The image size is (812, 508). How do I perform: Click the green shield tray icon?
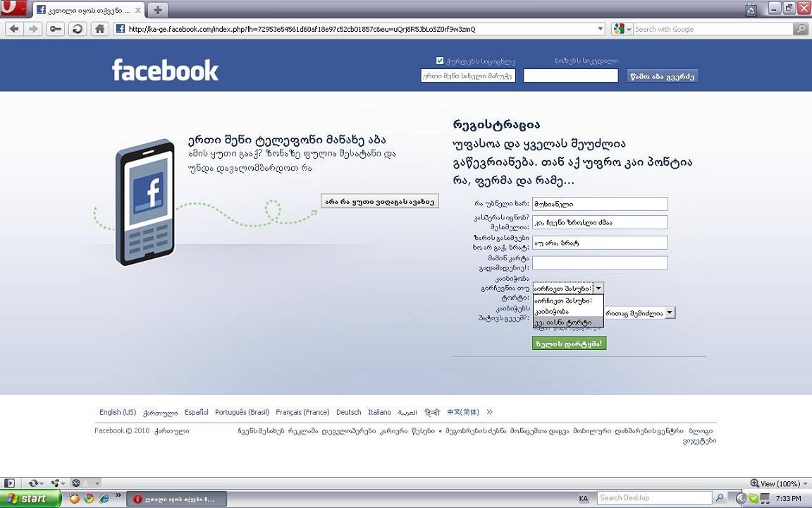tap(753, 499)
